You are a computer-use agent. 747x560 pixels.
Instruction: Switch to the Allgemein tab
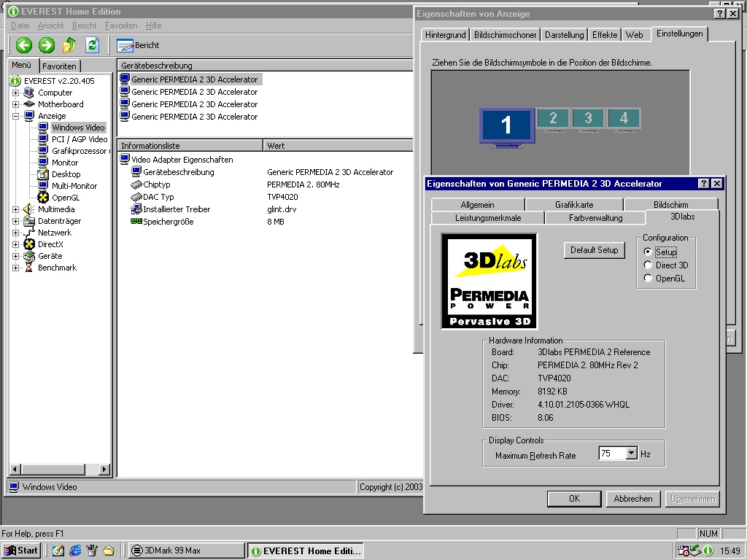tap(477, 205)
